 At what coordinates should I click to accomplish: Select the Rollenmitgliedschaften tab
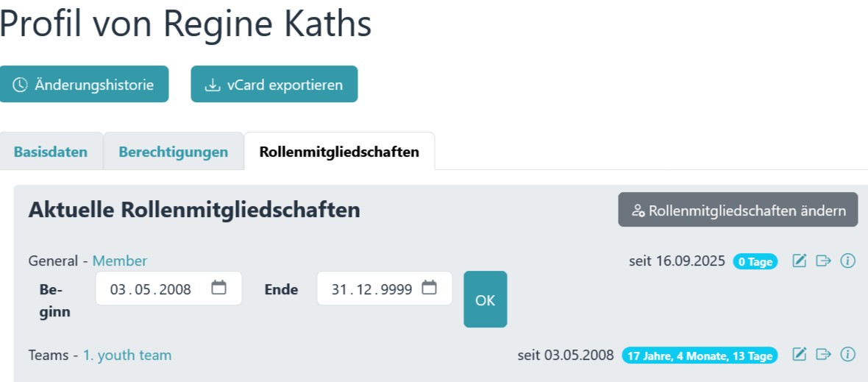[x=339, y=152]
